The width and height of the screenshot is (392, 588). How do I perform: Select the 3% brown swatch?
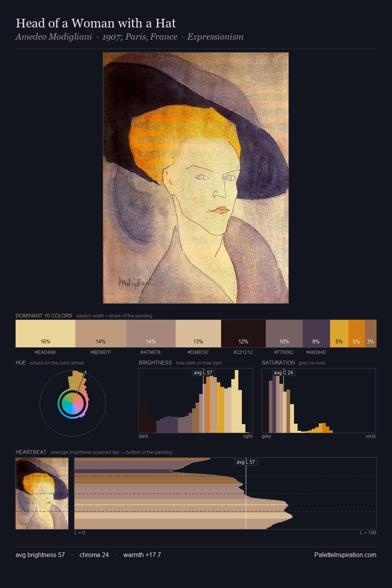(370, 334)
